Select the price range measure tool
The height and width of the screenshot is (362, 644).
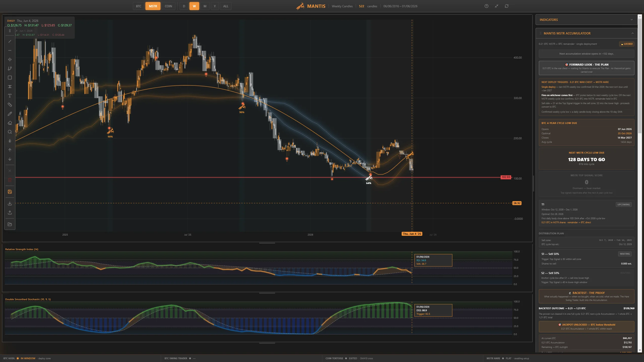pyautogui.click(x=10, y=87)
